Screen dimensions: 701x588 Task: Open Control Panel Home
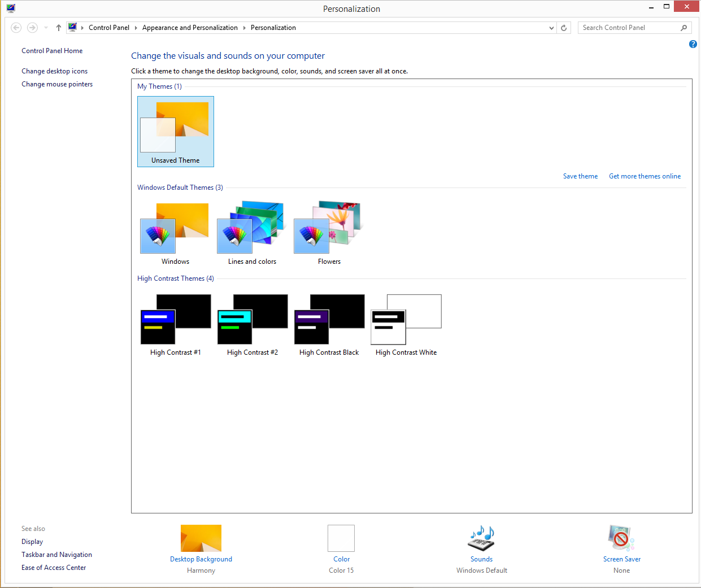pyautogui.click(x=52, y=51)
